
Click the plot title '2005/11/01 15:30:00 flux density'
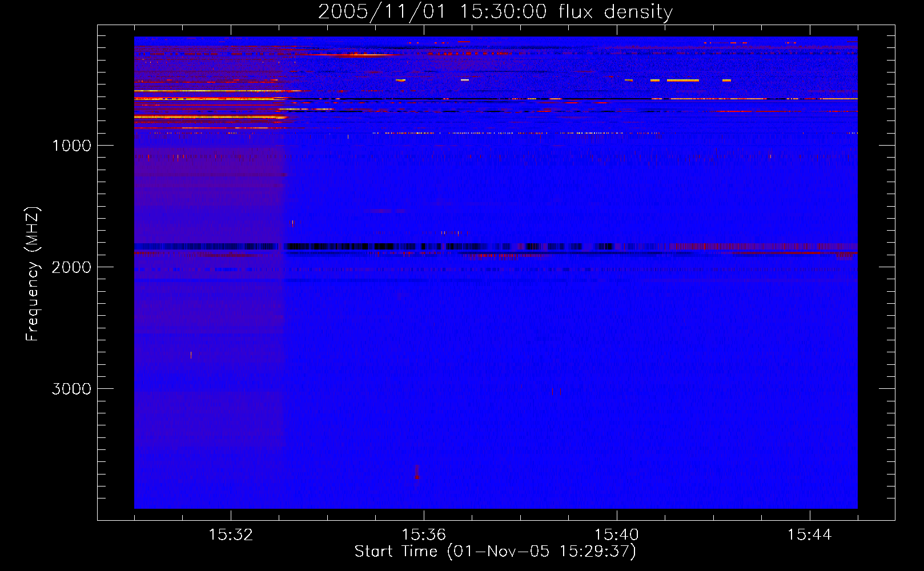pyautogui.click(x=495, y=12)
